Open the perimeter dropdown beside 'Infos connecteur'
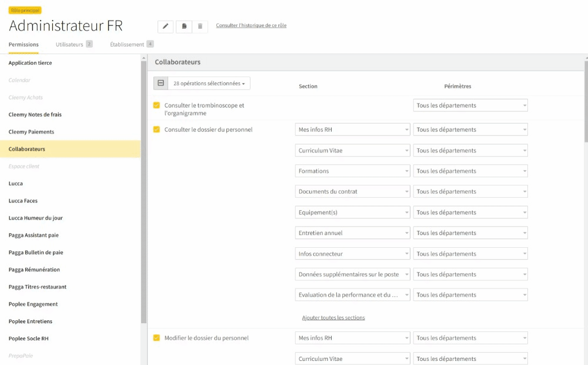The height and width of the screenshot is (365, 588). [470, 254]
